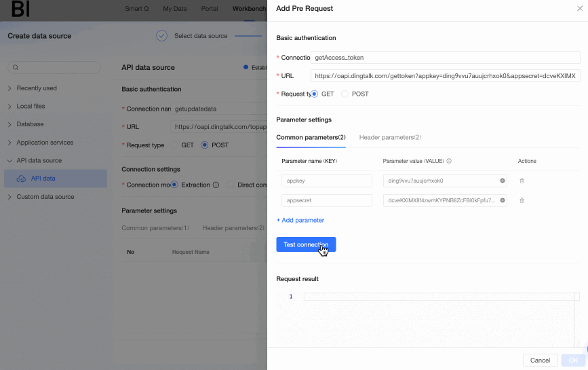This screenshot has height=370, width=588.
Task: Select GET in API data source form
Action: [174, 145]
